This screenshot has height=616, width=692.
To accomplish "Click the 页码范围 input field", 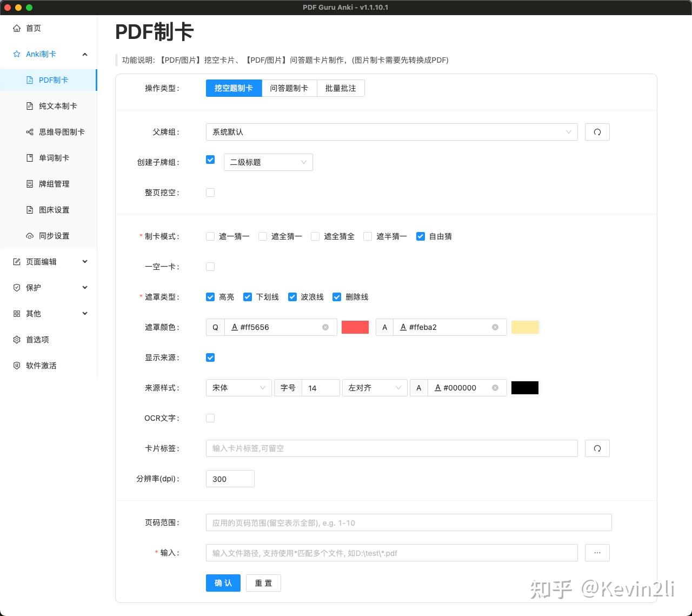I will click(x=409, y=522).
